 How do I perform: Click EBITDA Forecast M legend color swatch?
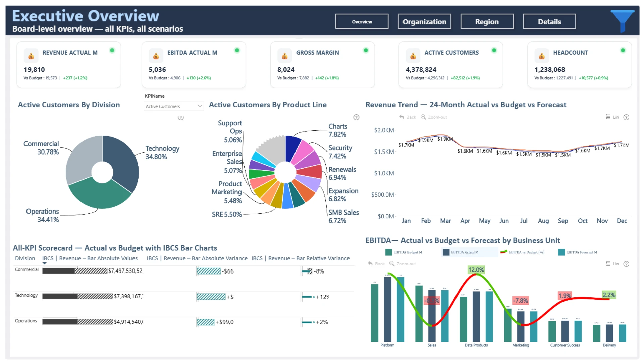[x=561, y=252]
